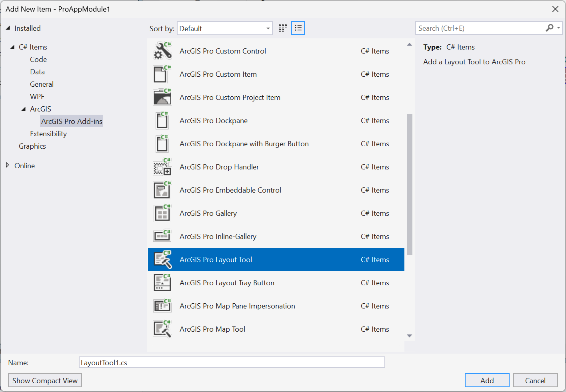The width and height of the screenshot is (566, 392).
Task: Close the Add New Item dialog
Action: click(555, 9)
